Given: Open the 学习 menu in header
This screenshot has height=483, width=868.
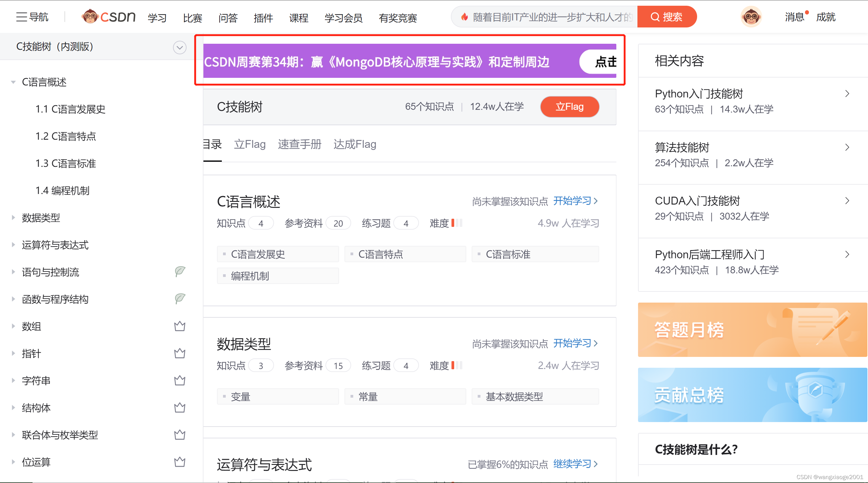Looking at the screenshot, I should (x=157, y=17).
